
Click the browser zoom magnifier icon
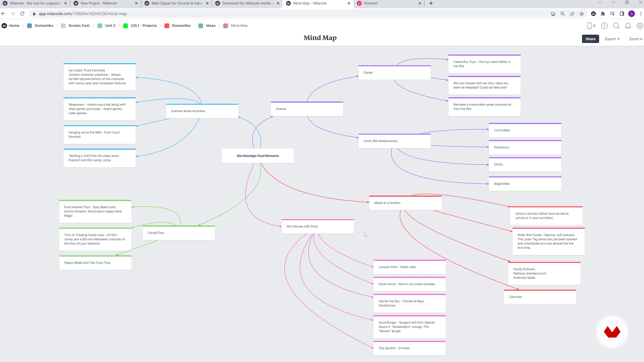(562, 14)
